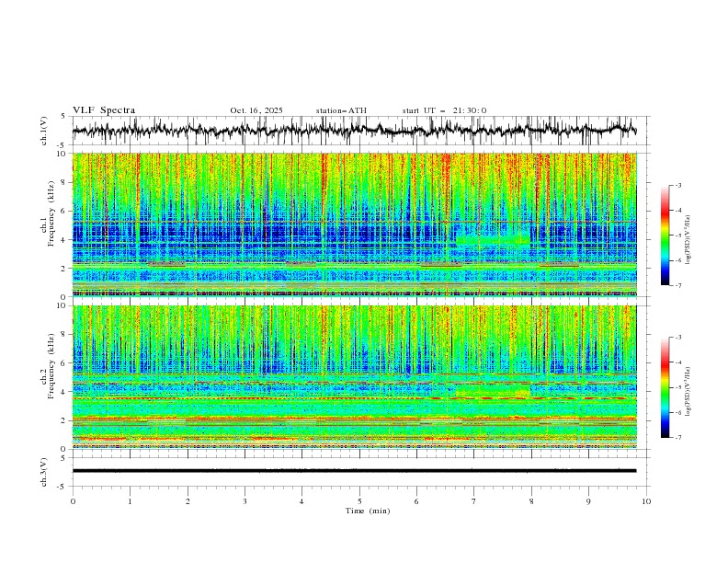The height and width of the screenshot is (563, 728).
Task: Click the "-5" tick on the ch.3(V) axis
Action: tap(63, 487)
